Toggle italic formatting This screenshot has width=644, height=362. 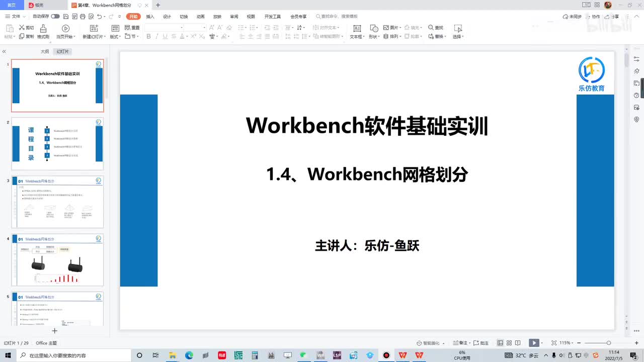coord(157,36)
